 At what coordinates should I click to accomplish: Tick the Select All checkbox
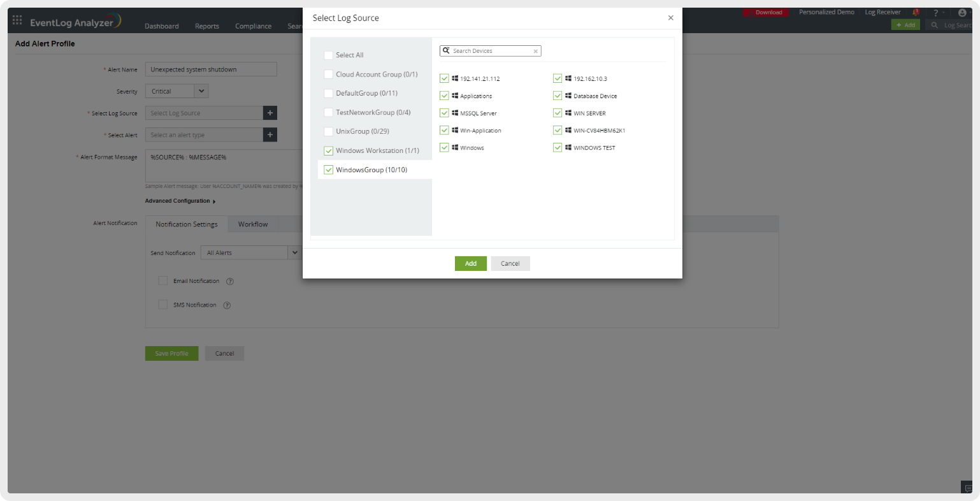(328, 55)
